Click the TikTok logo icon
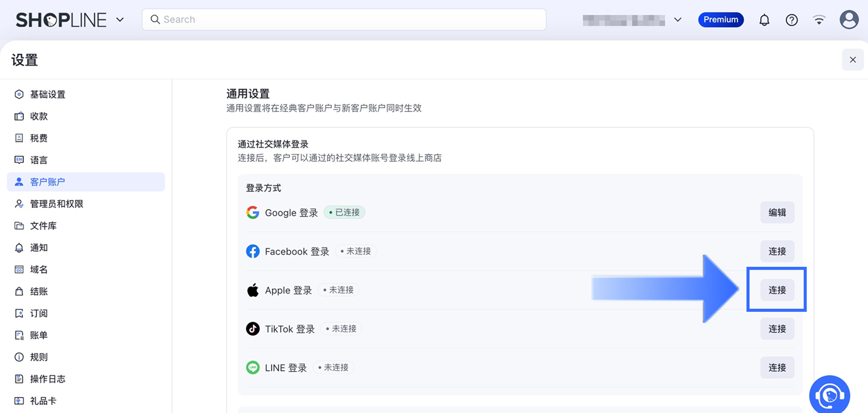The height and width of the screenshot is (413, 868). (253, 329)
